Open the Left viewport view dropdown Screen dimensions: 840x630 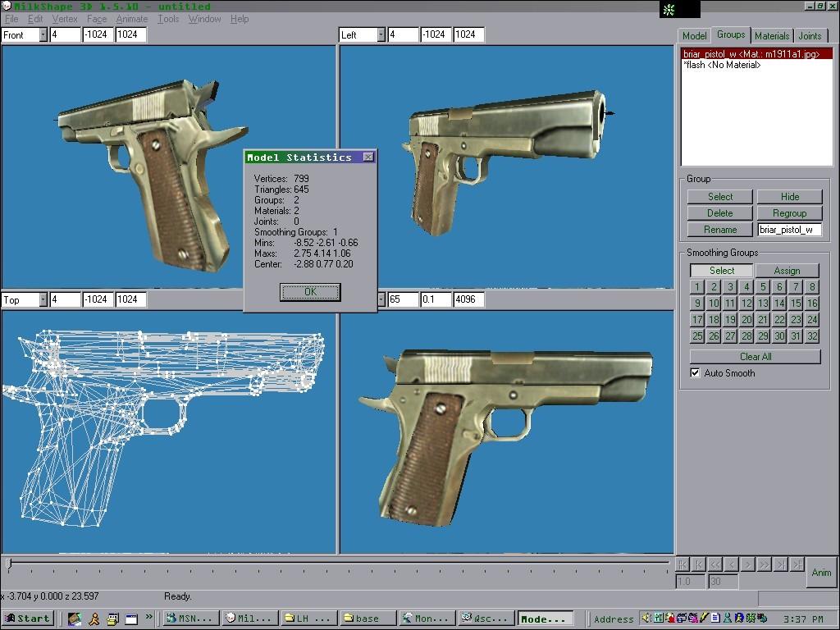coord(381,34)
